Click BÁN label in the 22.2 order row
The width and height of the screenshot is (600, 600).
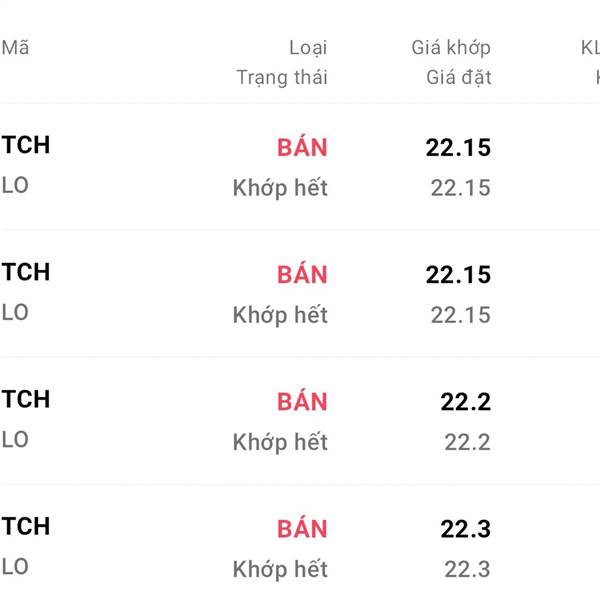pyautogui.click(x=302, y=401)
